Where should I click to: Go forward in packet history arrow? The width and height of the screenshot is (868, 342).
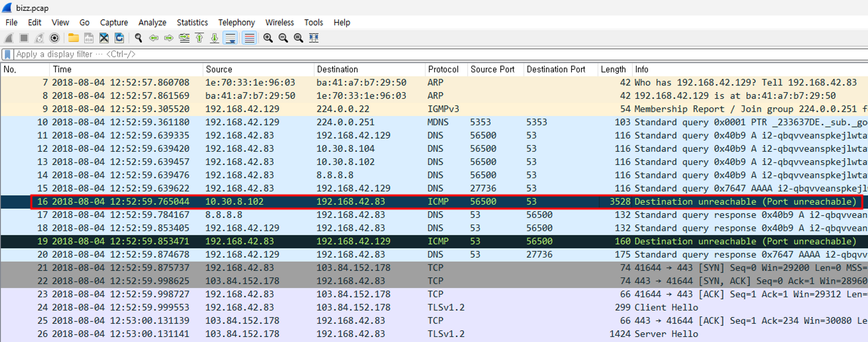coord(169,38)
